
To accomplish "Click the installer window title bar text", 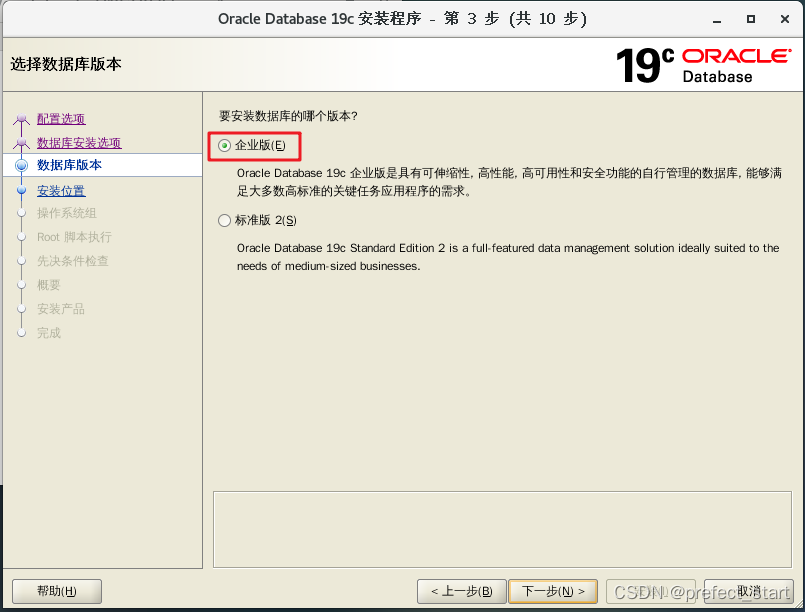I will pos(402,19).
